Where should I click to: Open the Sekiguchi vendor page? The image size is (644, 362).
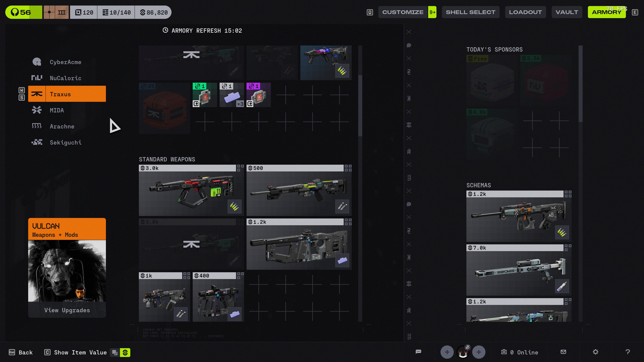(65, 143)
